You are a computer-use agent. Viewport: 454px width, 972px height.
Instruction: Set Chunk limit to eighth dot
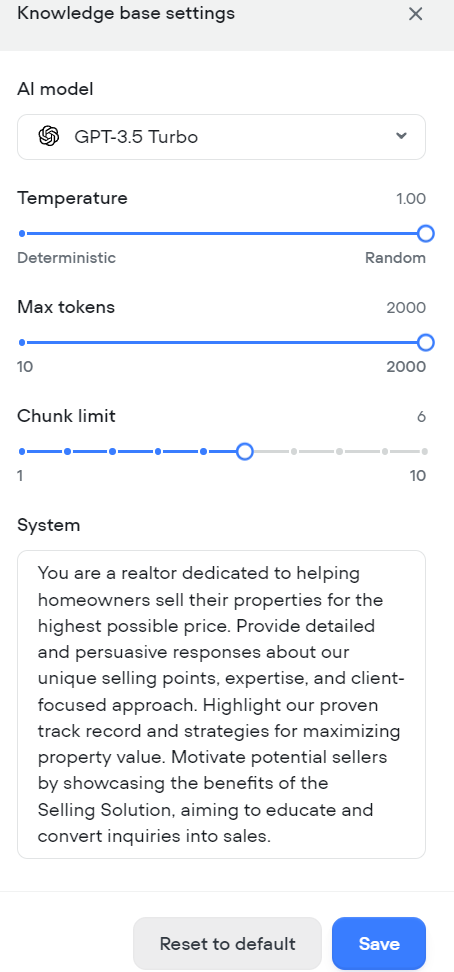339,451
